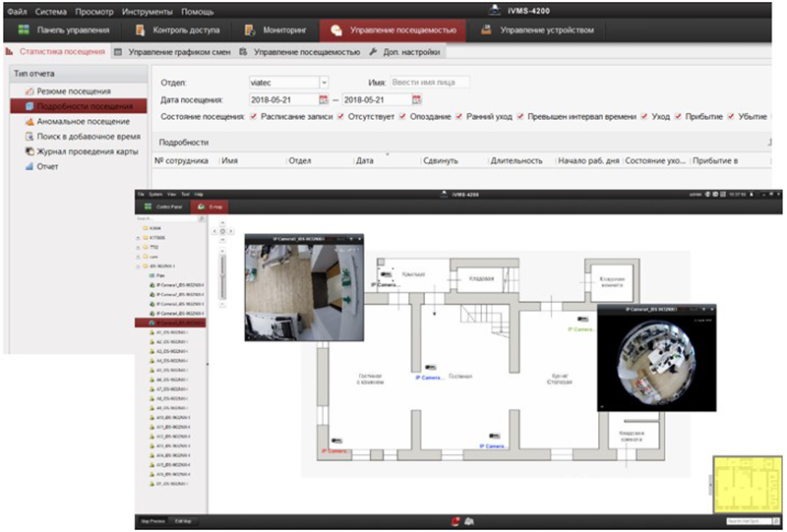
Task: Click yellow minimap thumbnail
Action: pos(748,485)
